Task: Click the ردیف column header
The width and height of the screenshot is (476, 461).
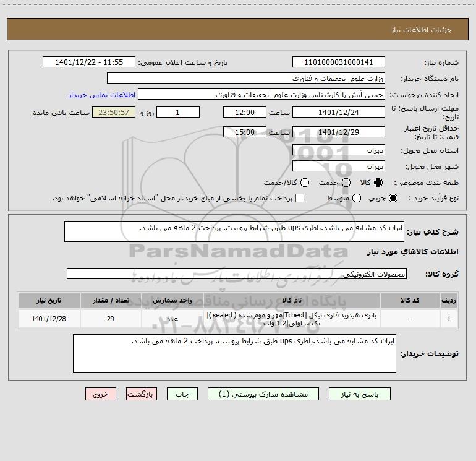Action: point(449,300)
